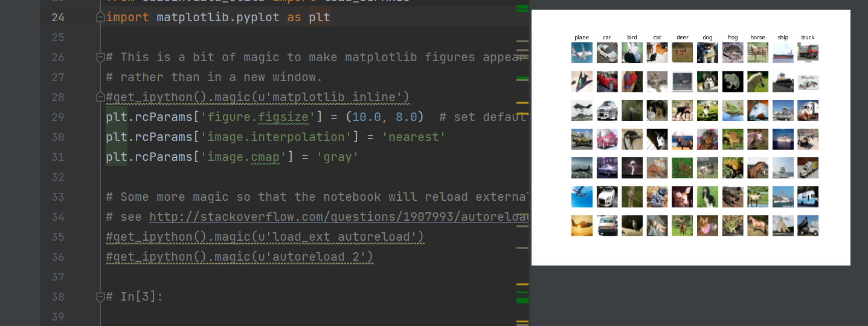Click the 'nearest' string value

[414, 137]
